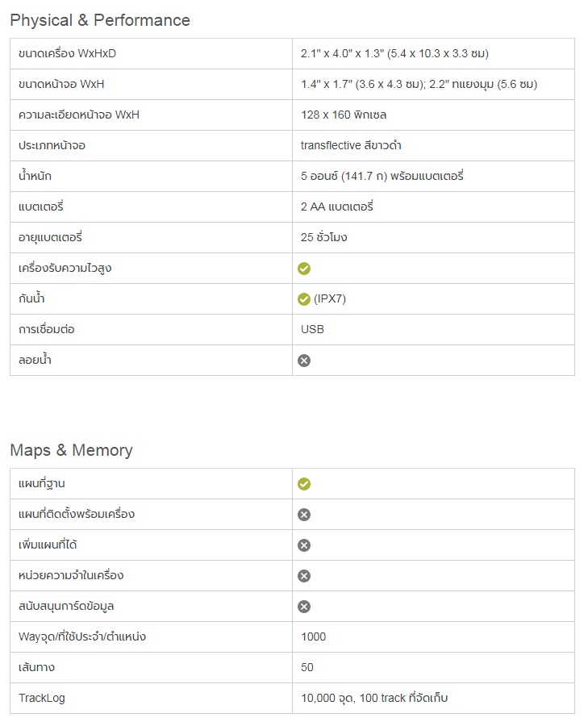Click the gray X icon for สนับสนุนการ์ดข้อมูล
588x722 pixels.
tap(304, 607)
